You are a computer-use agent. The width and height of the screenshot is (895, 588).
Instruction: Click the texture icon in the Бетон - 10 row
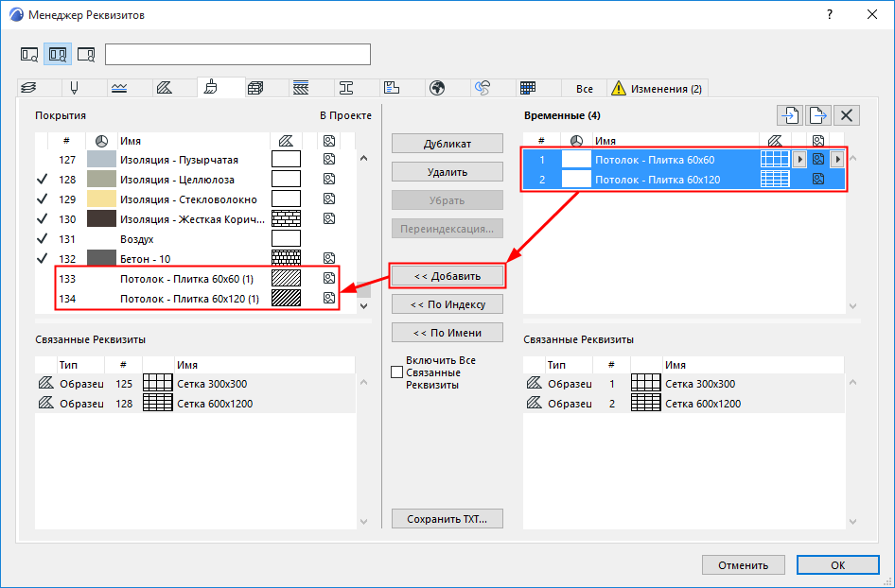click(329, 258)
